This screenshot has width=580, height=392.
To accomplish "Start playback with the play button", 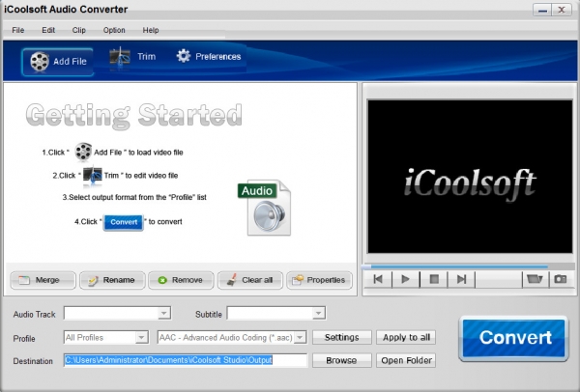I will point(405,279).
